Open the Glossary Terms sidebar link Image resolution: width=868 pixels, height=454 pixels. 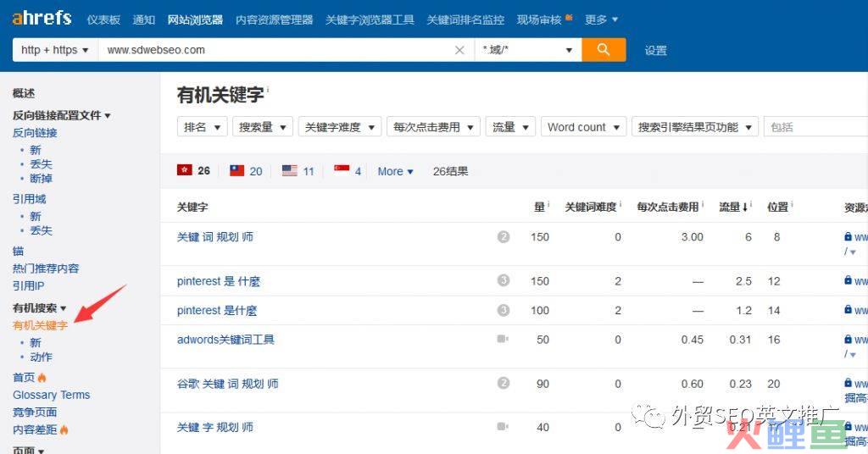pos(52,395)
